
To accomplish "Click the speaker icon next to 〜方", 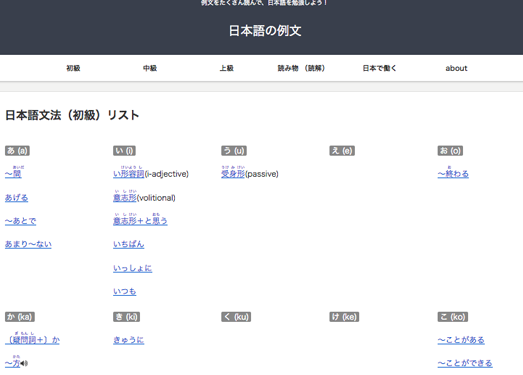I will [24, 363].
